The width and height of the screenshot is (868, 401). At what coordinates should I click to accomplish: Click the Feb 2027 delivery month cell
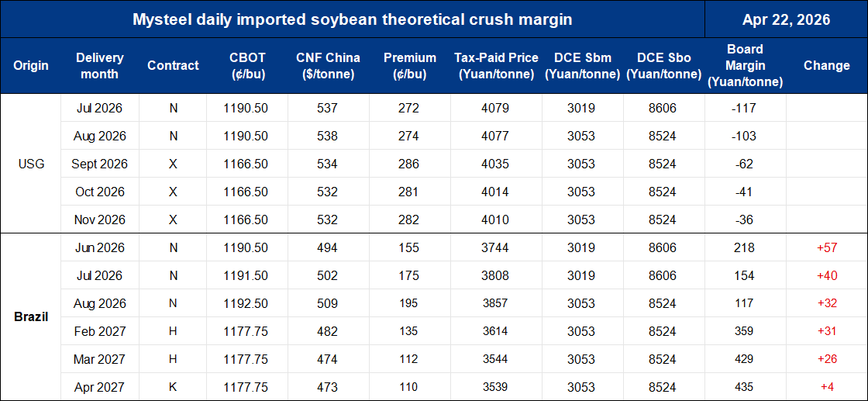click(x=99, y=331)
